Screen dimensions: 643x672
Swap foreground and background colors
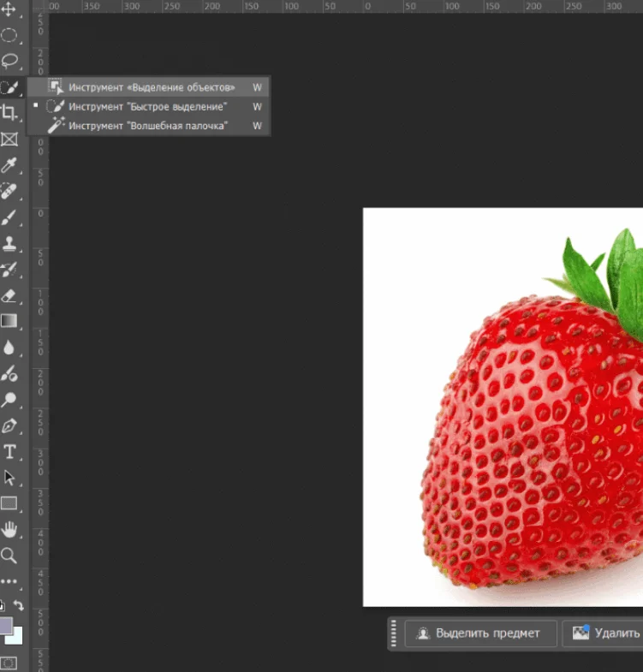pos(19,606)
